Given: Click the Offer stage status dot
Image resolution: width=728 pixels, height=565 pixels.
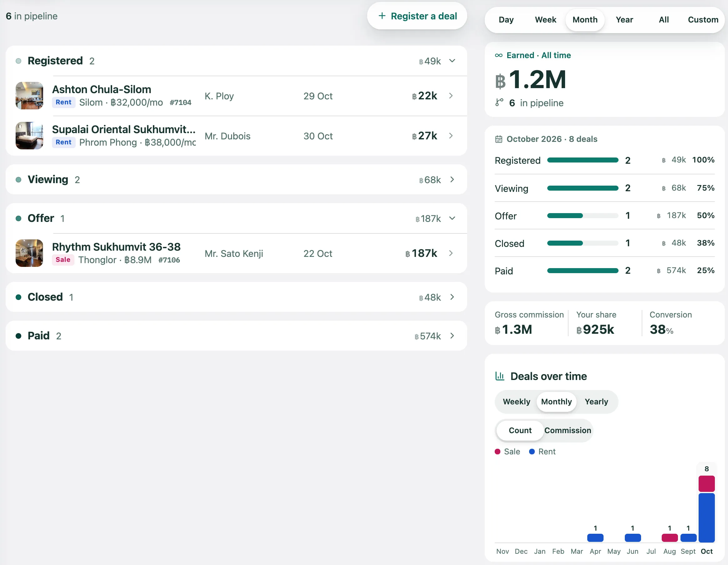Looking at the screenshot, I should pyautogui.click(x=19, y=218).
